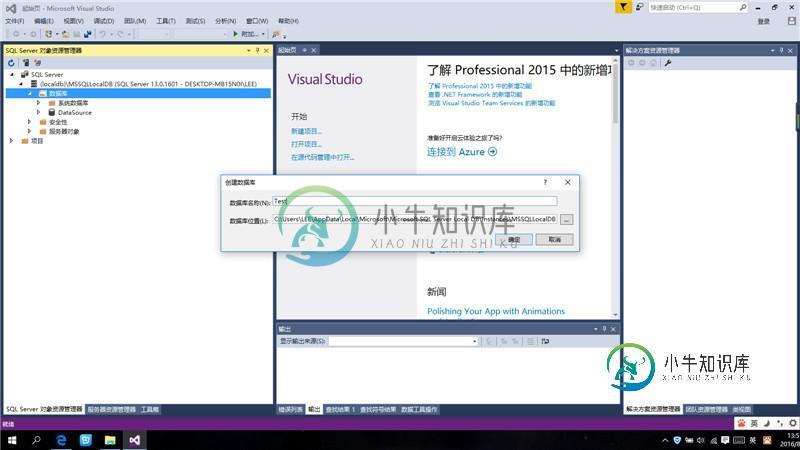Collapse the selected 数据库 node
The height and width of the screenshot is (450, 800).
click(x=30, y=93)
